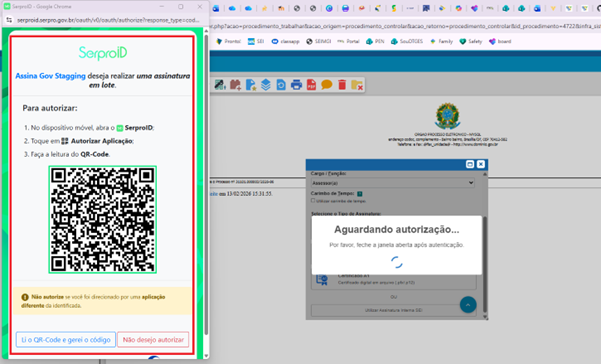Click the Assina Gov Stagging link
The width and height of the screenshot is (601, 364).
pos(50,76)
